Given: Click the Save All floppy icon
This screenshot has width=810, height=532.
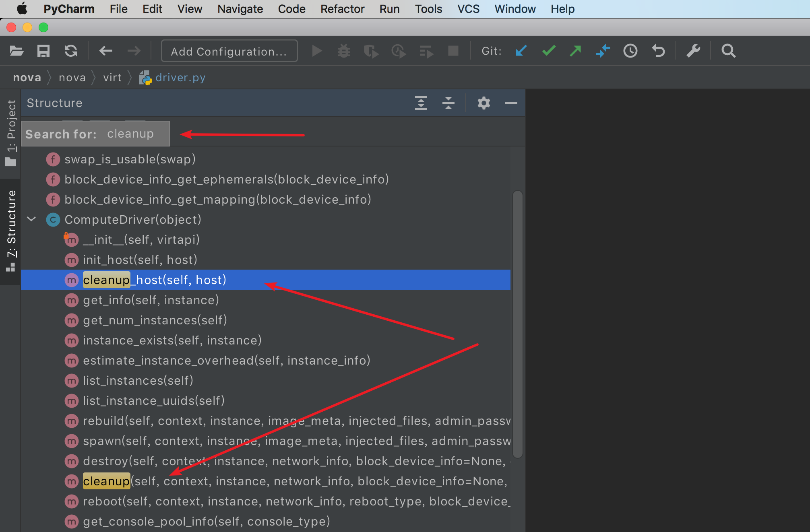Looking at the screenshot, I should pos(43,51).
